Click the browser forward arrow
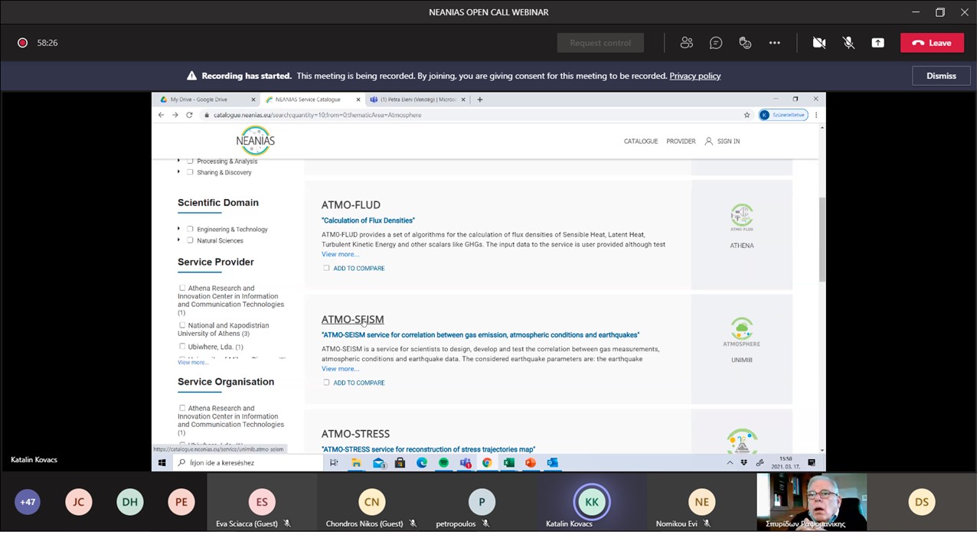Screen dimensions: 980x551 click(175, 115)
